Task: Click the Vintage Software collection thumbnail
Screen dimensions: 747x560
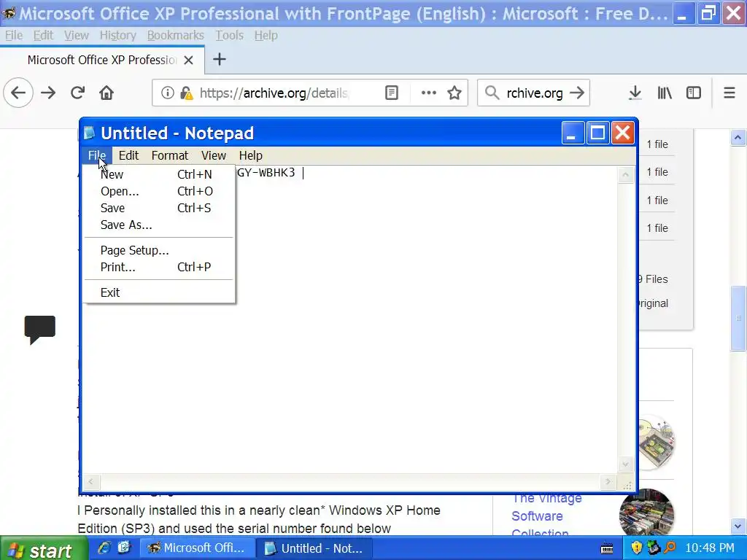Action: (646, 513)
